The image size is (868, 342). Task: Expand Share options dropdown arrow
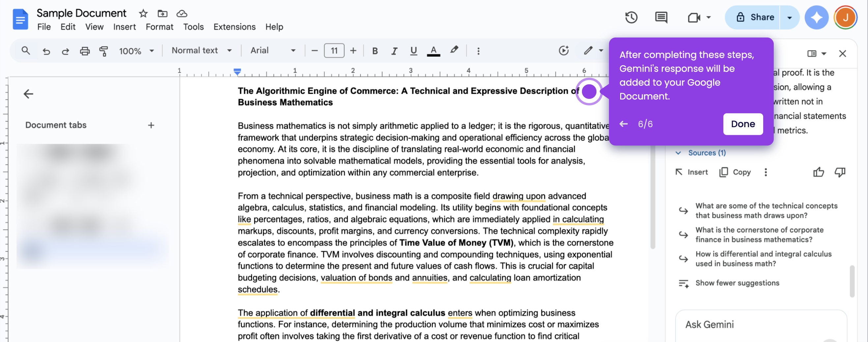point(789,17)
